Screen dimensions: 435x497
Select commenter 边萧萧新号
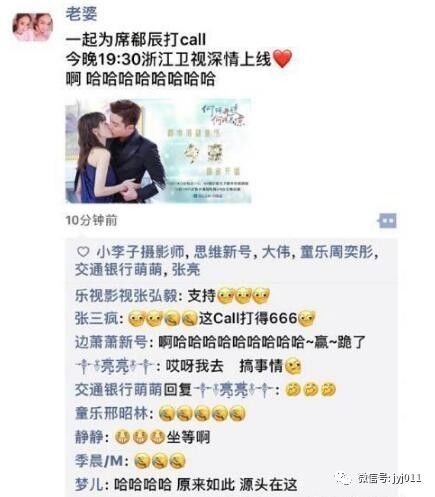point(111,342)
